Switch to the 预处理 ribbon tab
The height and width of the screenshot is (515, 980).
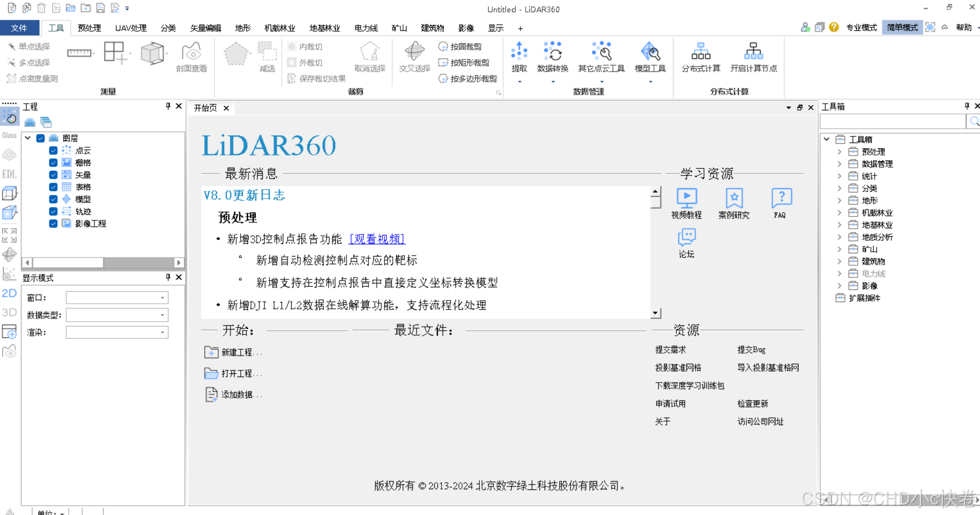[89, 28]
